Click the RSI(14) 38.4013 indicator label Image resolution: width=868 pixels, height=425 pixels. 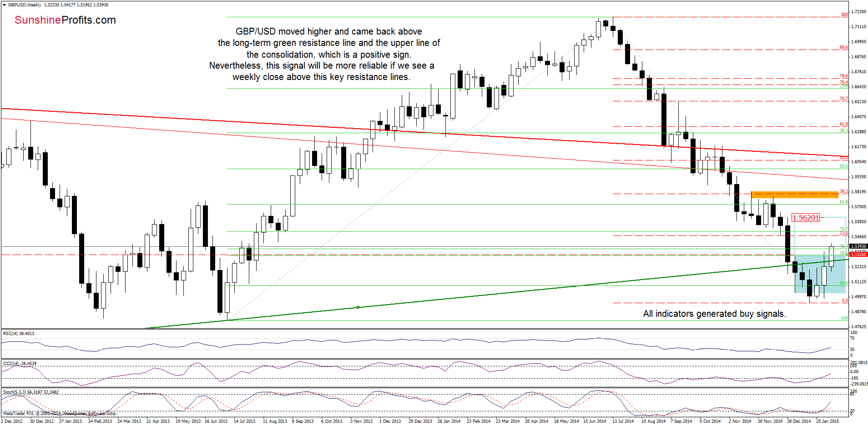pyautogui.click(x=19, y=333)
